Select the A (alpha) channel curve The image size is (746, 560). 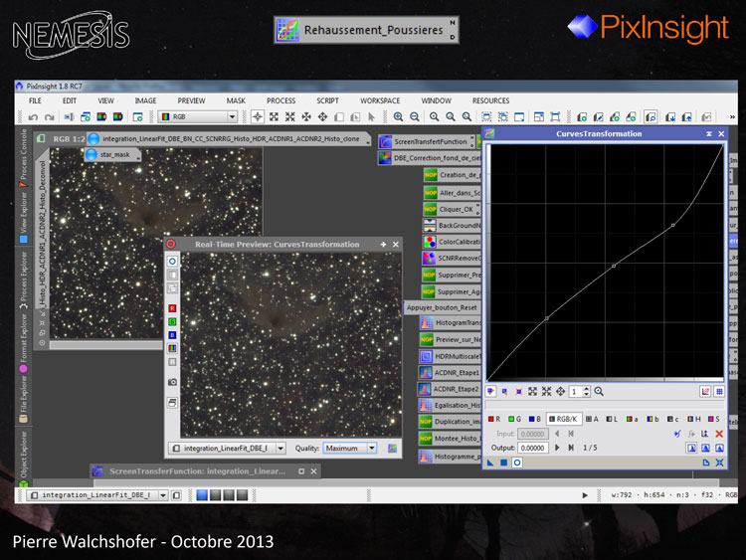[592, 419]
